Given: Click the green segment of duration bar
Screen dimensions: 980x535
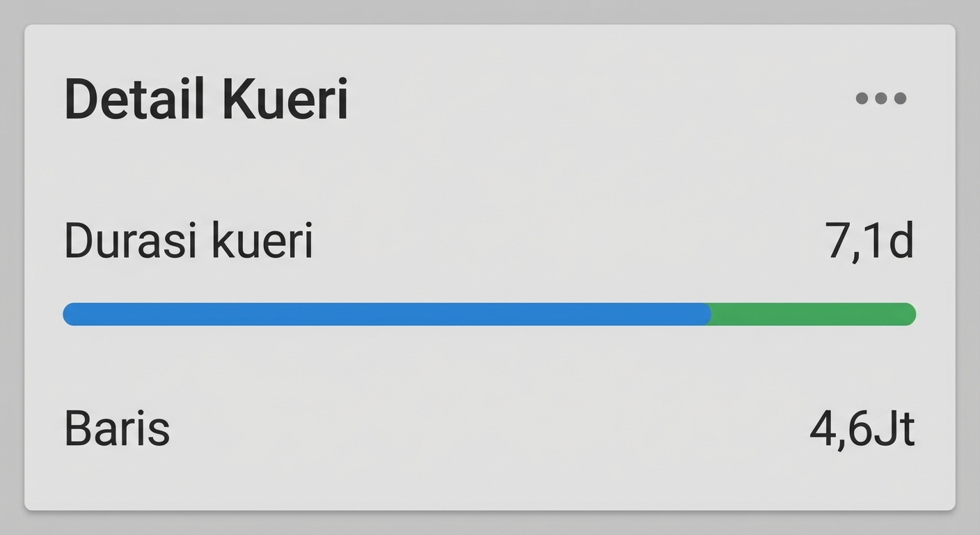Looking at the screenshot, I should coord(813,314).
